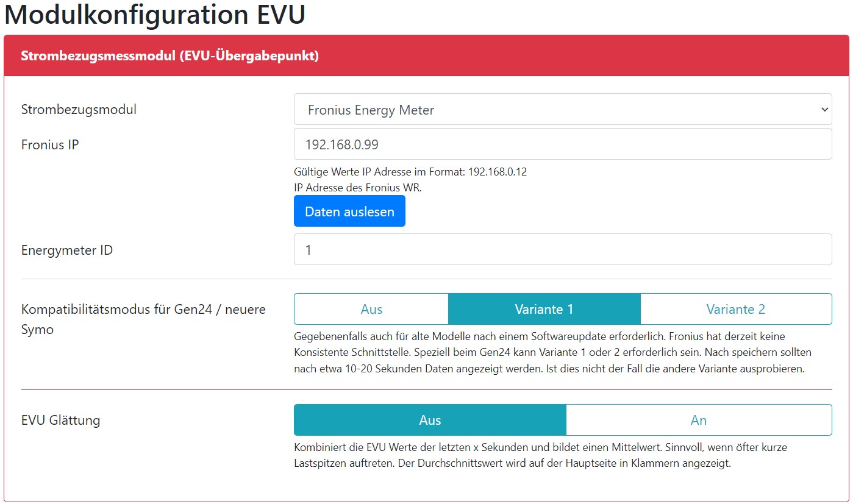Click the Gen24 compatibility help paragraph
The width and height of the screenshot is (853, 504).
[x=552, y=353]
